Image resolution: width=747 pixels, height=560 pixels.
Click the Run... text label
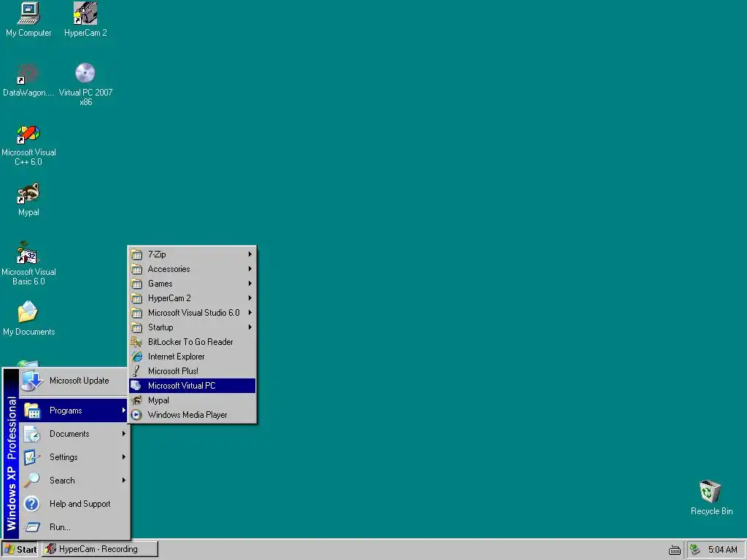(60, 527)
